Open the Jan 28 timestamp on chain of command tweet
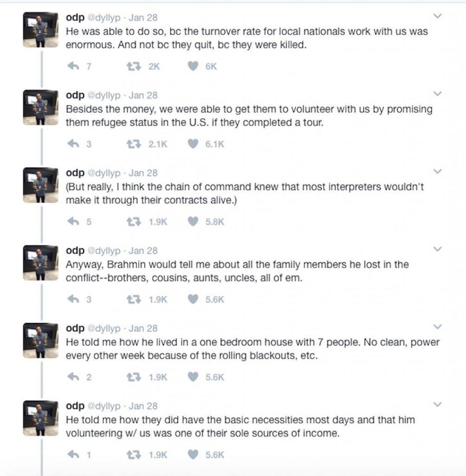The width and height of the screenshot is (466, 476). click(143, 173)
